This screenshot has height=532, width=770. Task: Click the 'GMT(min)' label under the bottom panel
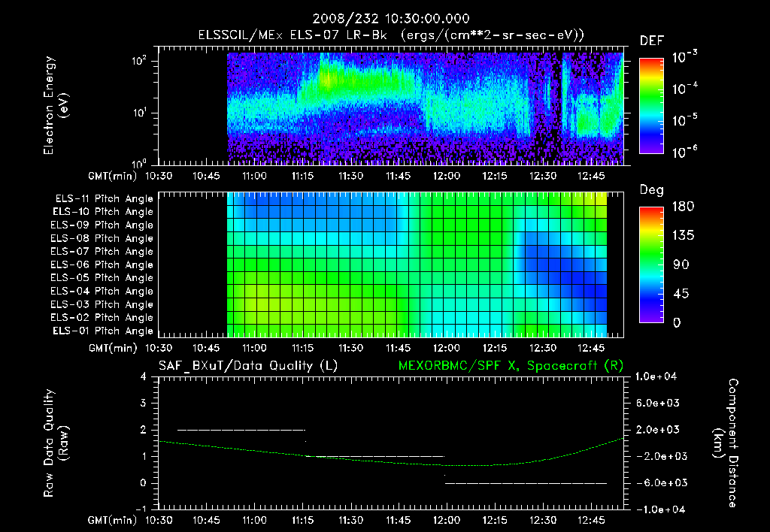[x=113, y=521]
